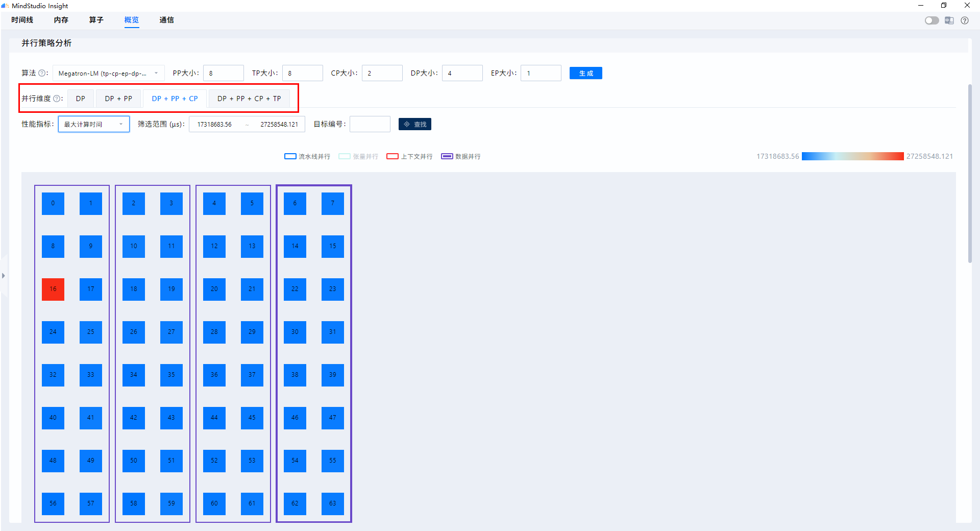Image resolution: width=980 pixels, height=531 pixels.
Task: Open the Megatron-LM algorithm dropdown
Action: pos(109,73)
